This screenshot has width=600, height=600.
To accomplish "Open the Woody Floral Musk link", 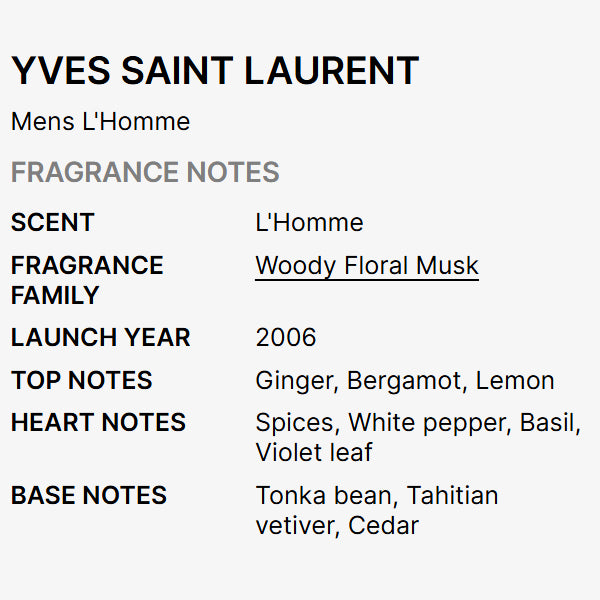I will tap(367, 266).
